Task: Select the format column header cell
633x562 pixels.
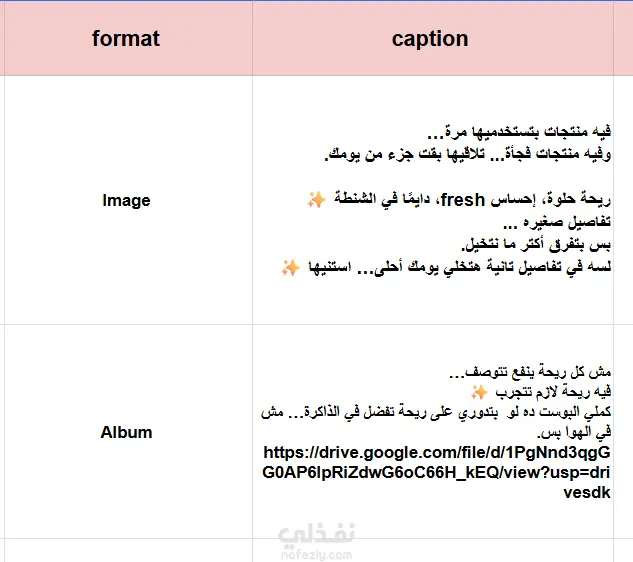Action: (x=128, y=39)
